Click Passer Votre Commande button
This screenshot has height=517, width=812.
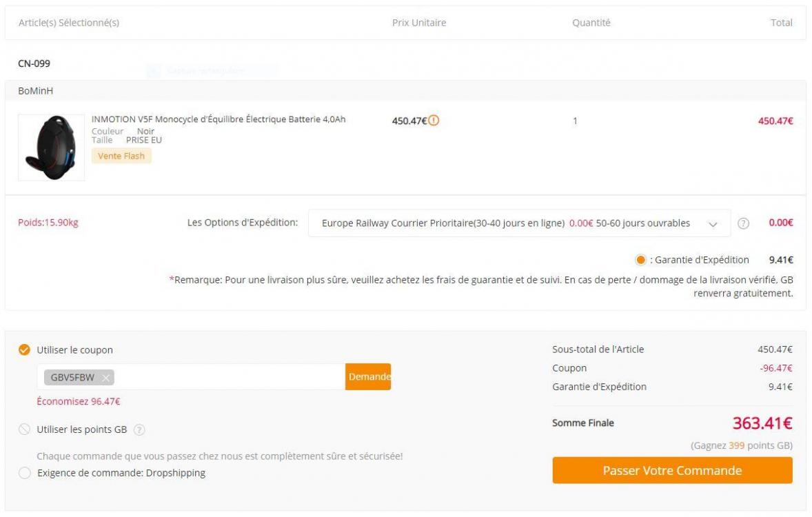click(x=672, y=470)
